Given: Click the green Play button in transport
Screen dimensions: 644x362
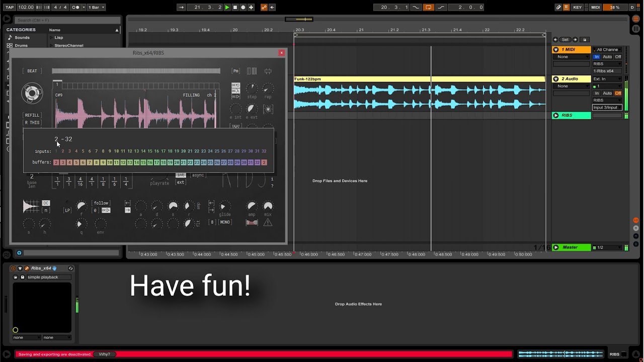Looking at the screenshot, I should click(x=227, y=7).
